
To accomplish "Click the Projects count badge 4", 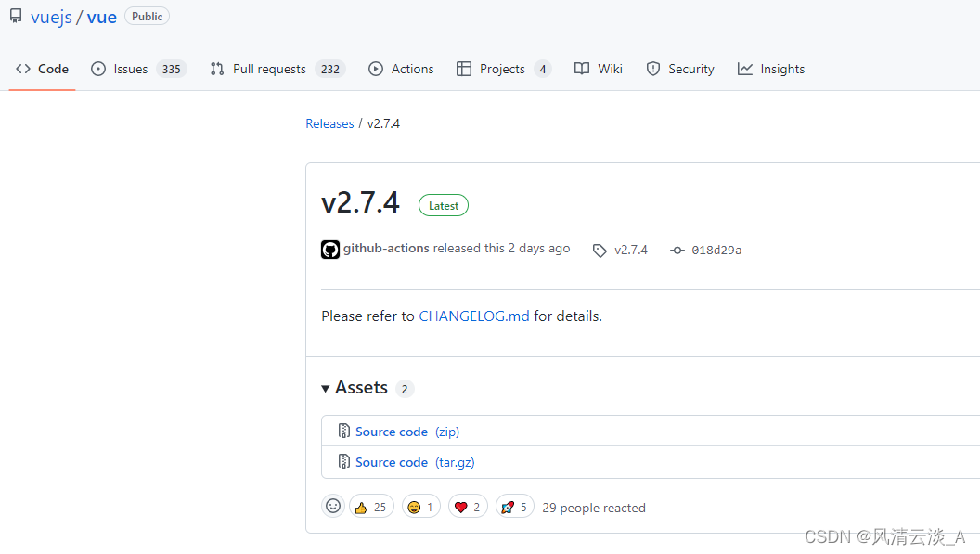I will coord(543,69).
